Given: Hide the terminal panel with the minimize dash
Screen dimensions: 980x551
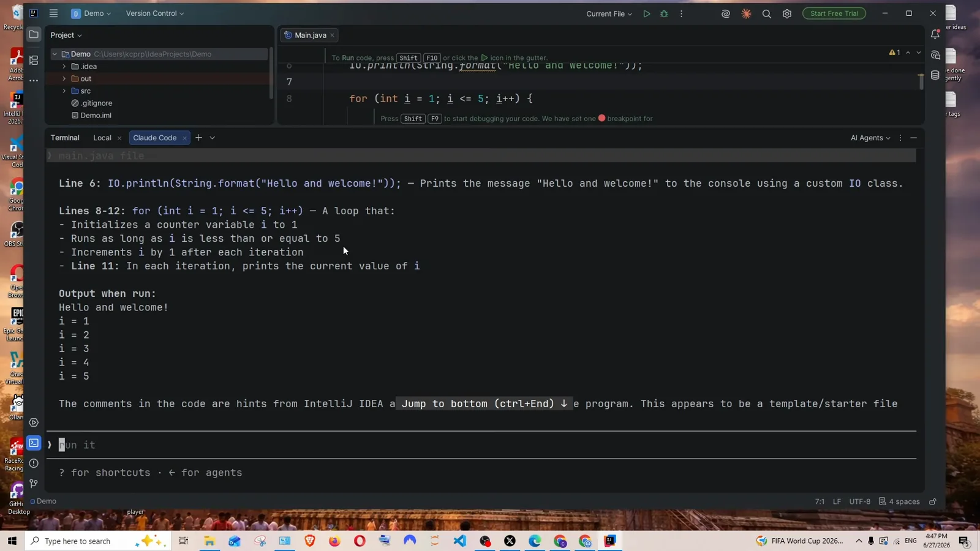Looking at the screenshot, I should point(913,138).
